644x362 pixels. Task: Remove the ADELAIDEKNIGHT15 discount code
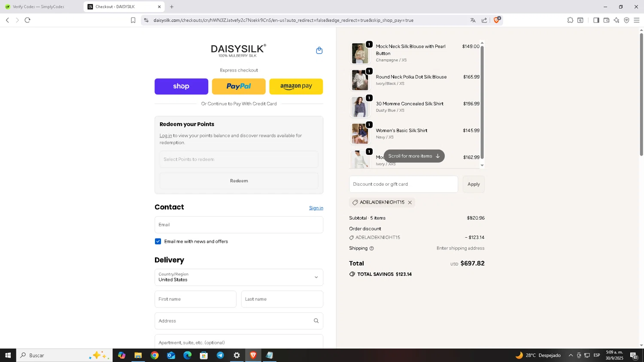click(x=410, y=202)
